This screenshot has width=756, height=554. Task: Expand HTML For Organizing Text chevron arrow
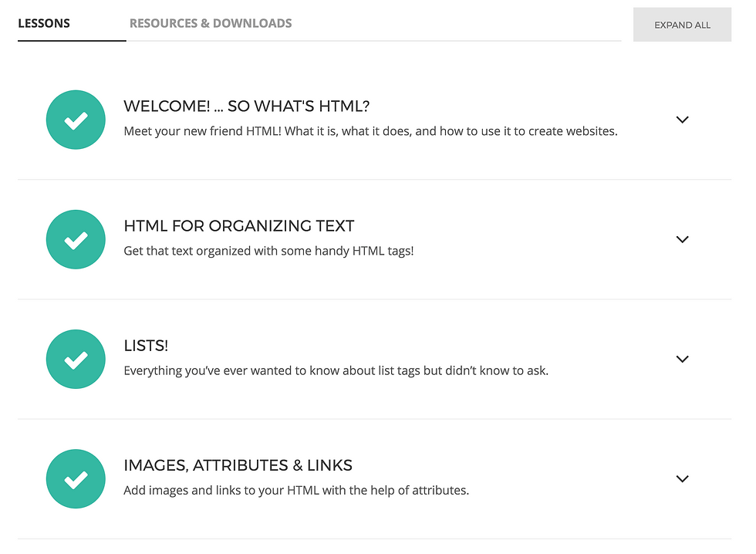682,239
